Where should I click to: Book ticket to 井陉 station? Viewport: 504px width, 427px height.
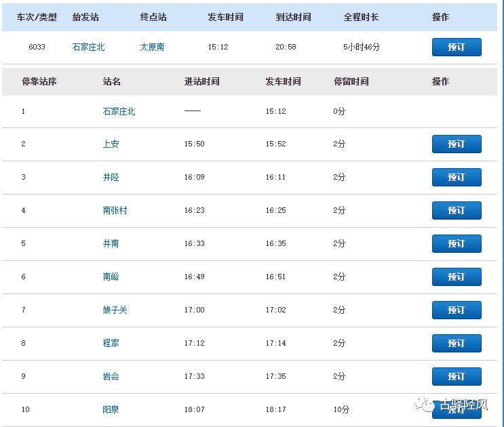457,178
